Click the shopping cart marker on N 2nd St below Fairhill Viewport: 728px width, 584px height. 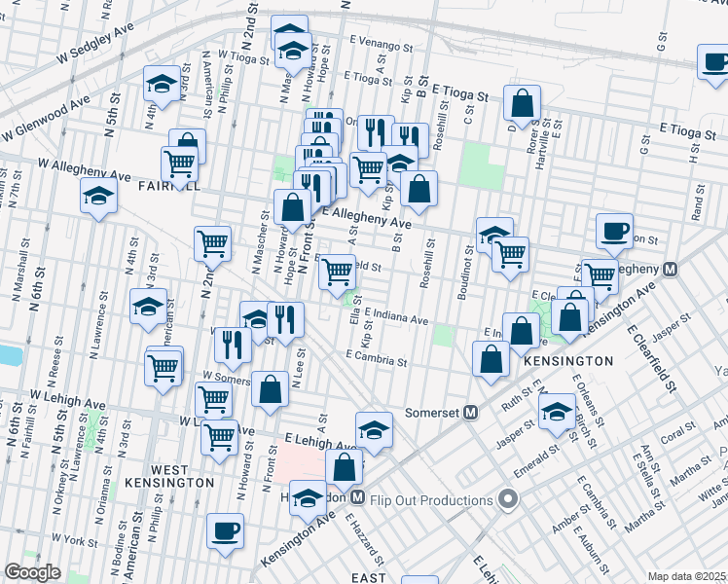coord(212,245)
